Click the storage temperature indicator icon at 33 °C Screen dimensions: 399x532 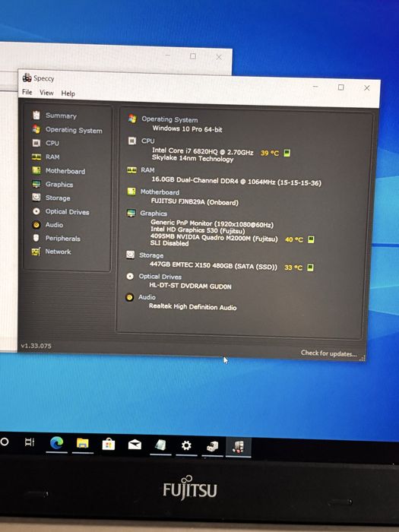[x=310, y=268]
